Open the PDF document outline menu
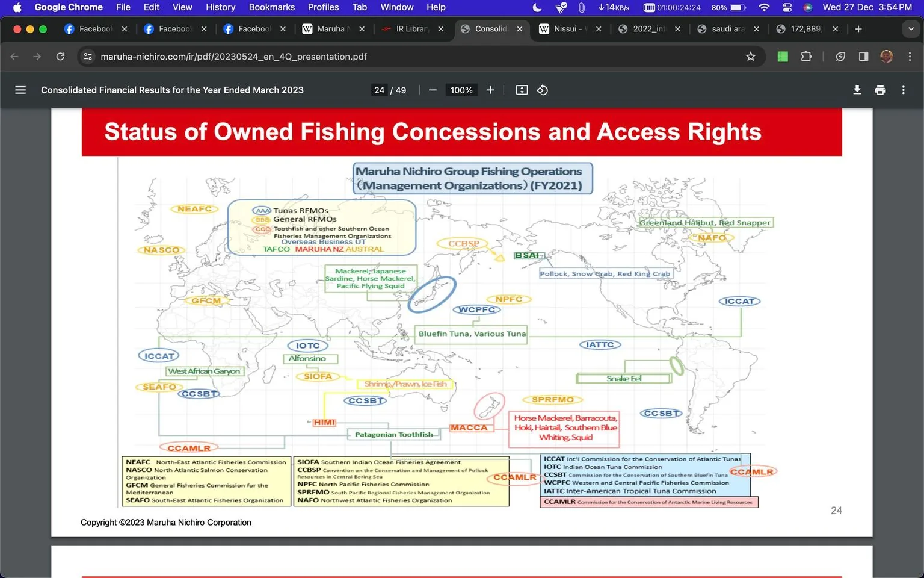Viewport: 924px width, 578px height. pos(20,90)
